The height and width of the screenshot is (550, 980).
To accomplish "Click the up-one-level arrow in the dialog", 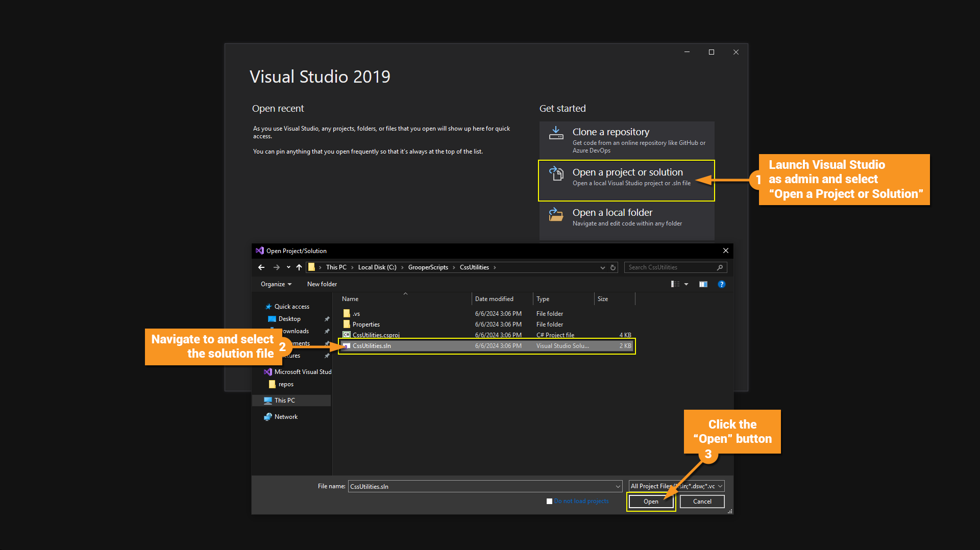I will 299,267.
